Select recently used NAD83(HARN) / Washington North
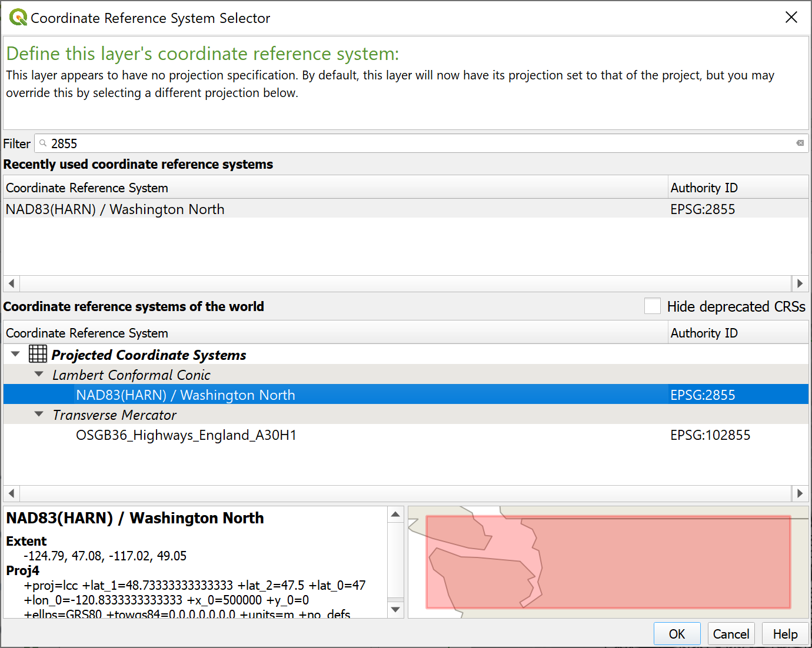Image resolution: width=812 pixels, height=648 pixels. pos(115,209)
